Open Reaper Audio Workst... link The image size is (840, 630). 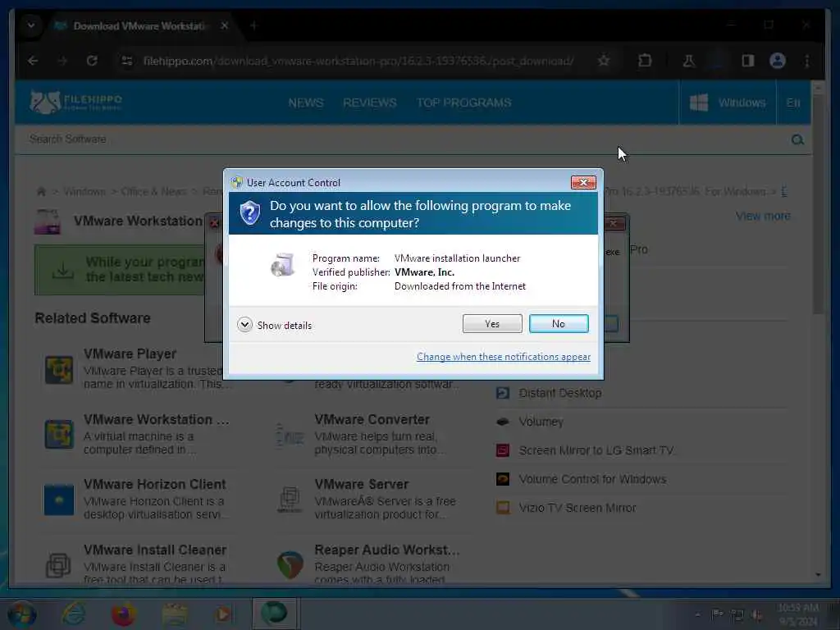tap(387, 550)
